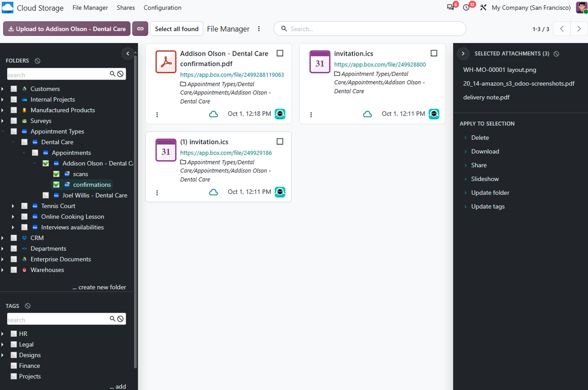Switch company via My Company (San Francisco)

[531, 7]
